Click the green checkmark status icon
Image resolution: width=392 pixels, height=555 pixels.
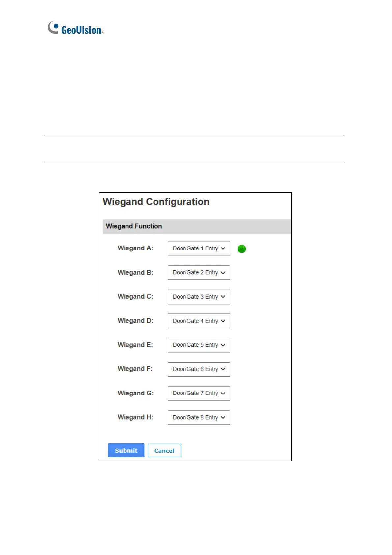point(242,249)
